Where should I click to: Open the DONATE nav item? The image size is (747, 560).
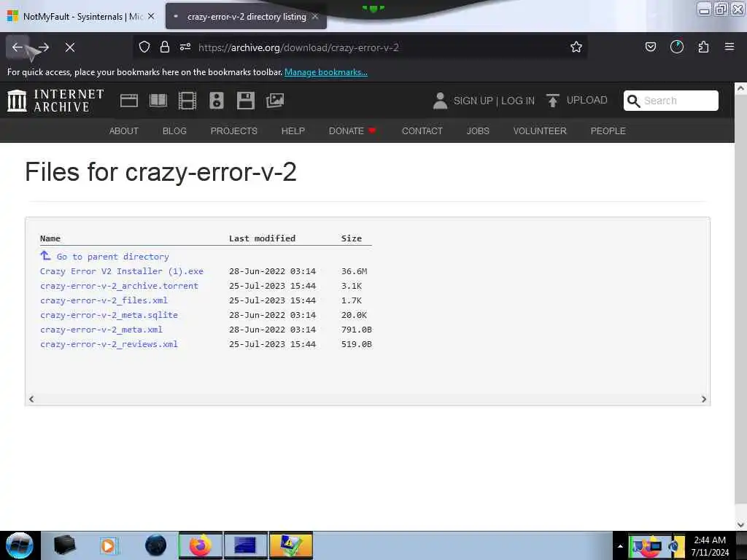tap(352, 131)
